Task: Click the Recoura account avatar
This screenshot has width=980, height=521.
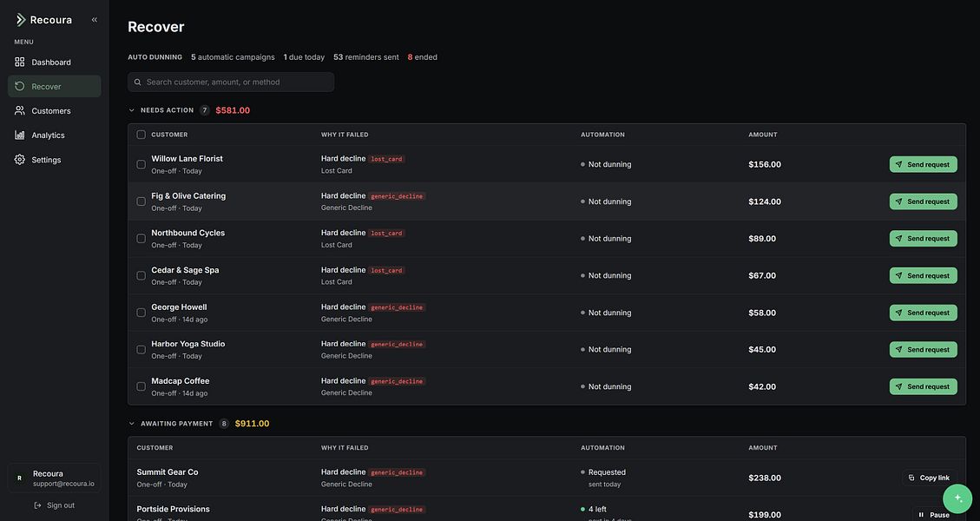Action: tap(19, 478)
